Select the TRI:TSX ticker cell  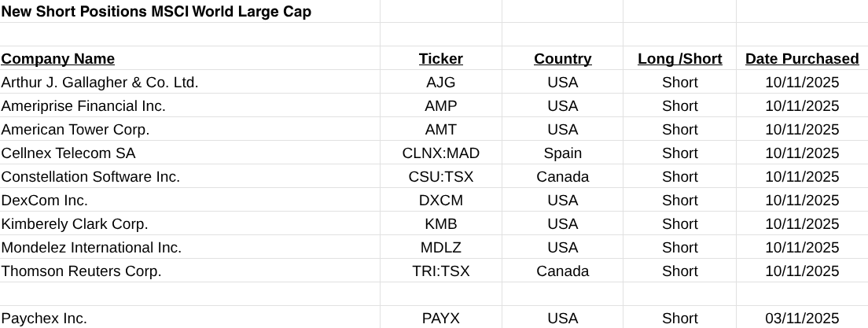(x=441, y=271)
